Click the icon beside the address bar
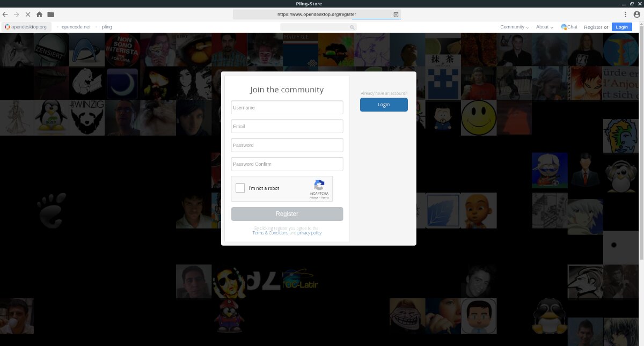Viewport: 644px width, 346px height. (396, 14)
